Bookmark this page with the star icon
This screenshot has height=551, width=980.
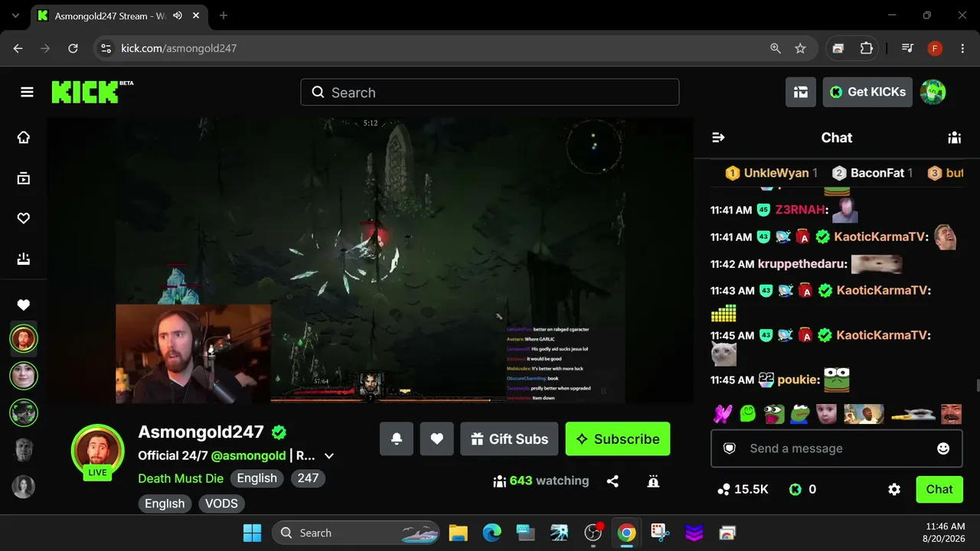point(800,48)
